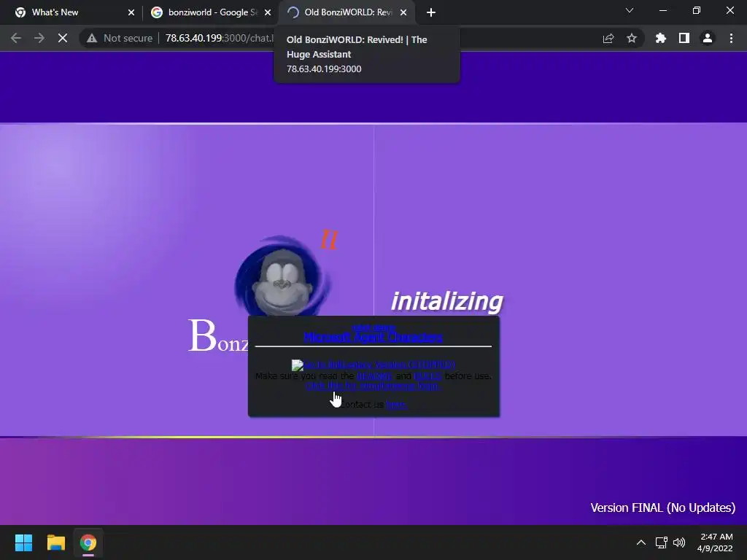Click the small link above Microsoft Agent Characters
This screenshot has height=560, width=747.
(373, 327)
